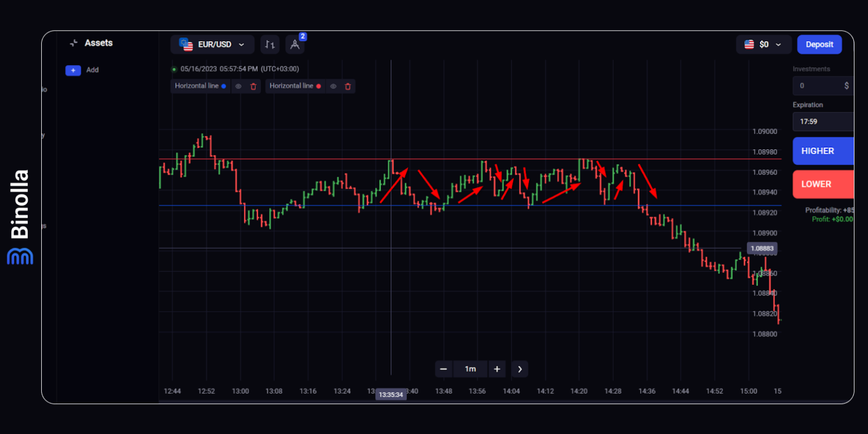Zoom in the chart with the plus icon

(x=497, y=369)
